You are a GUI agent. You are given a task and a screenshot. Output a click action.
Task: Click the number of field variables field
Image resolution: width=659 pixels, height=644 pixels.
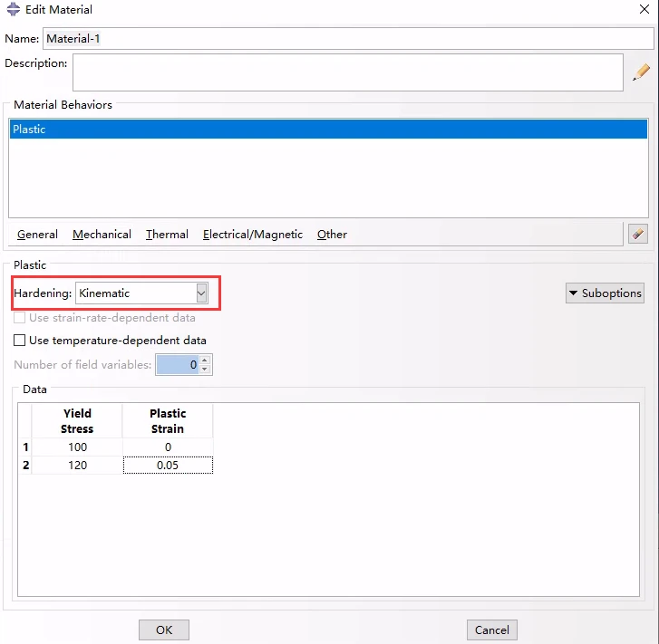[178, 364]
